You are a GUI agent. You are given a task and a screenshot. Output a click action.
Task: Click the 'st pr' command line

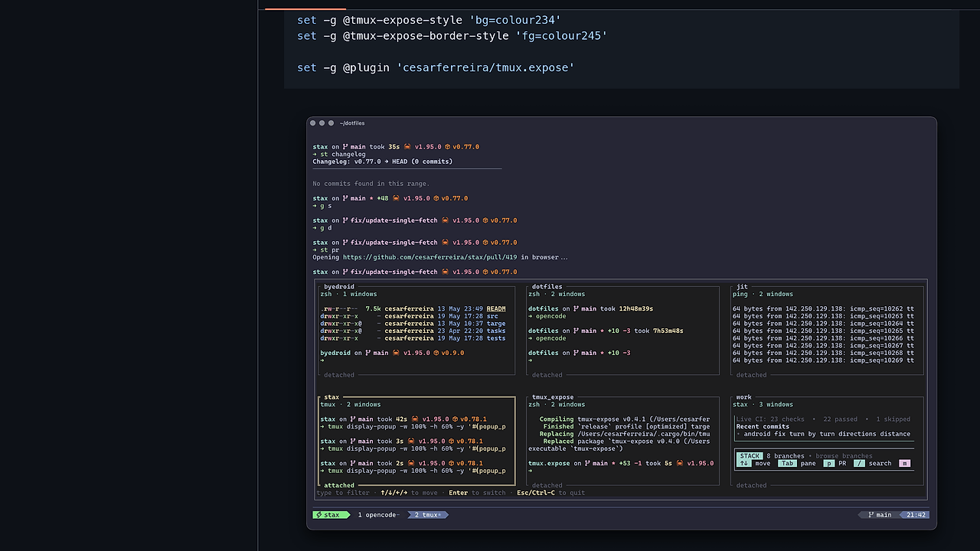pyautogui.click(x=325, y=249)
